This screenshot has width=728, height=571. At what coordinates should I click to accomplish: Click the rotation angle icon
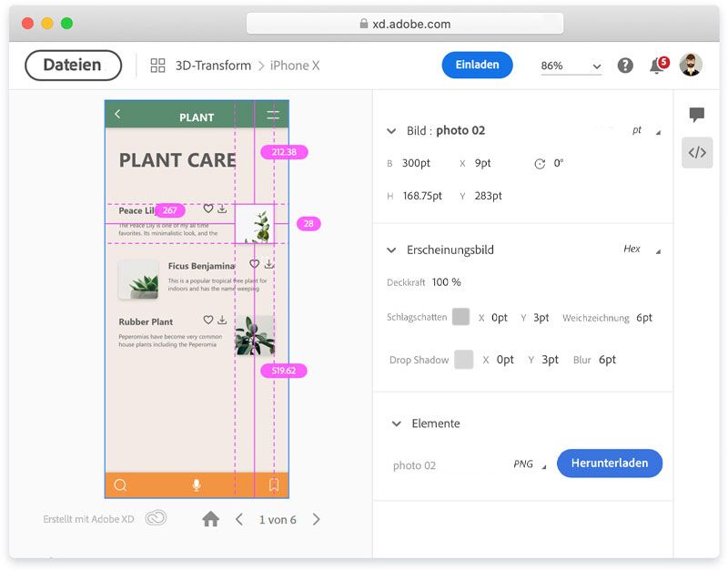pyautogui.click(x=540, y=164)
